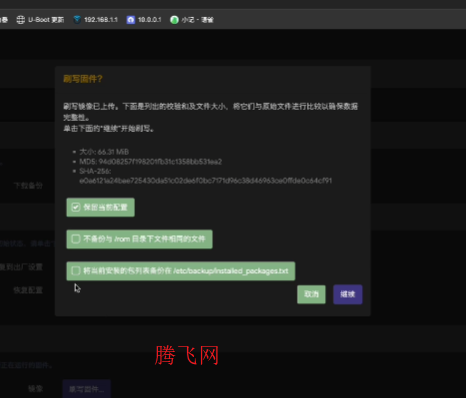
Task: Click the 10.0.0.1 bookmark house icon
Action: [x=131, y=20]
